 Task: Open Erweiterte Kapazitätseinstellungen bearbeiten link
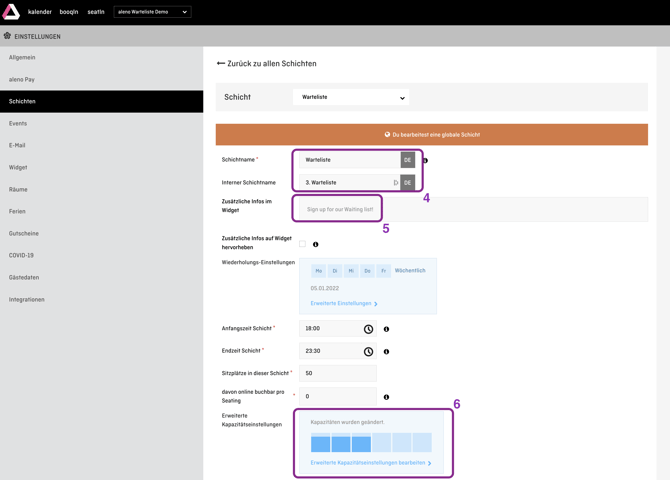coord(371,463)
